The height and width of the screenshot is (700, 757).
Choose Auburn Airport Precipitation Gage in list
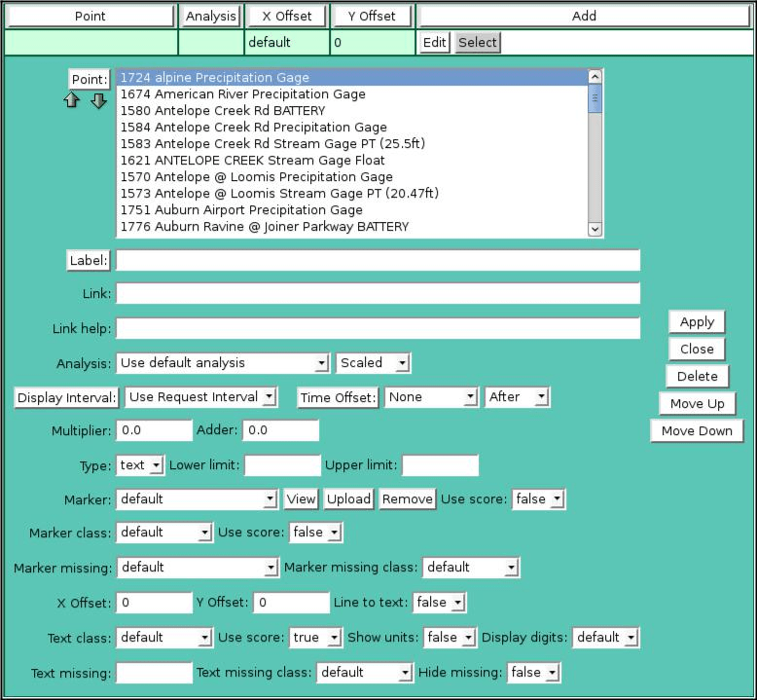pyautogui.click(x=241, y=210)
